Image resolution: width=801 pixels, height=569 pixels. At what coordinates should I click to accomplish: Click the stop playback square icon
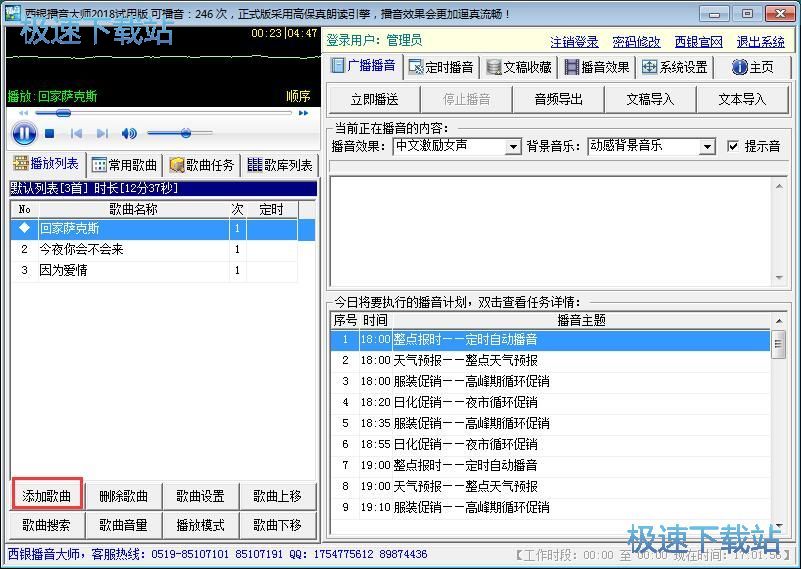(x=50, y=134)
